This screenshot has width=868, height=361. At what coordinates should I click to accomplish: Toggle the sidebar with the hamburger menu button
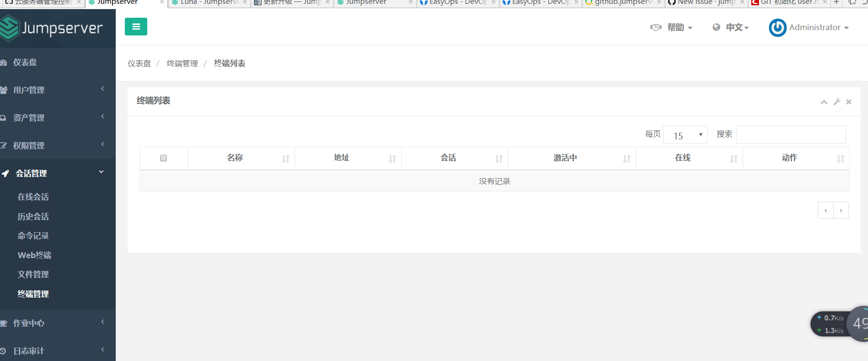click(136, 27)
